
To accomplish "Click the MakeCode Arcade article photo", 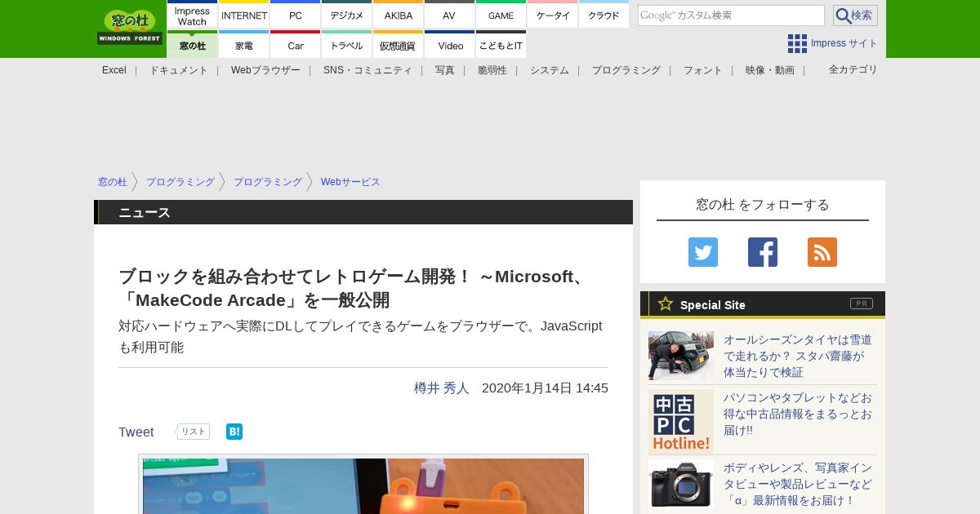I will 363,485.
